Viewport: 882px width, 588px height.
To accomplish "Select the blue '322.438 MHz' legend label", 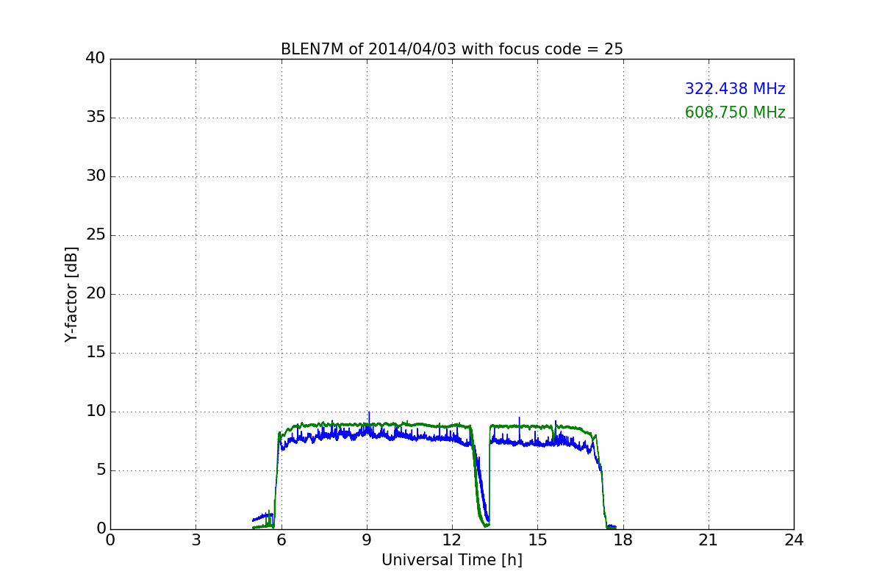I will 735,89.
